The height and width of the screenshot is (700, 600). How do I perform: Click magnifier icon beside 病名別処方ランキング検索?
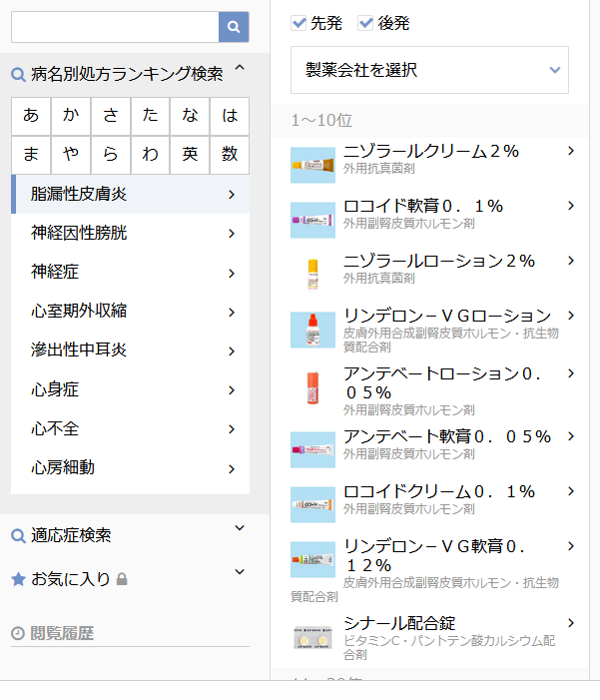18,74
